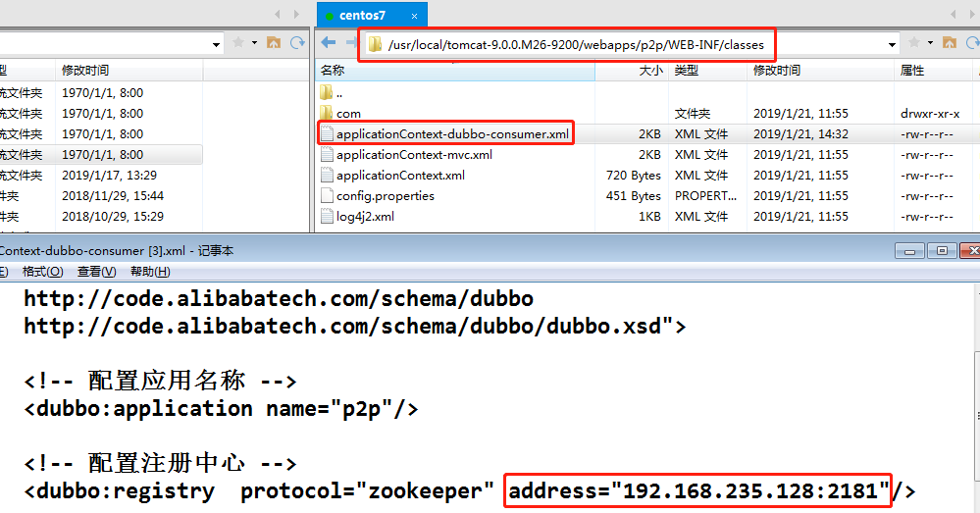Expand the remote path history dropdown

click(892, 44)
